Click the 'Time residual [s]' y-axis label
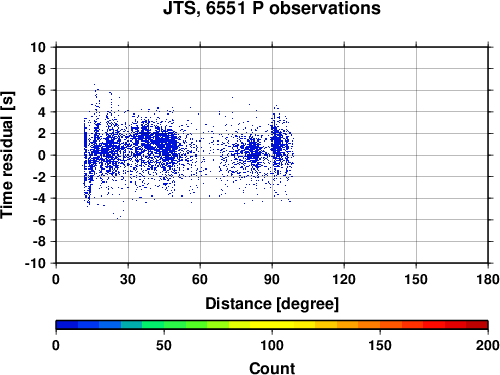Screen dimensions: 500x375 (7, 155)
